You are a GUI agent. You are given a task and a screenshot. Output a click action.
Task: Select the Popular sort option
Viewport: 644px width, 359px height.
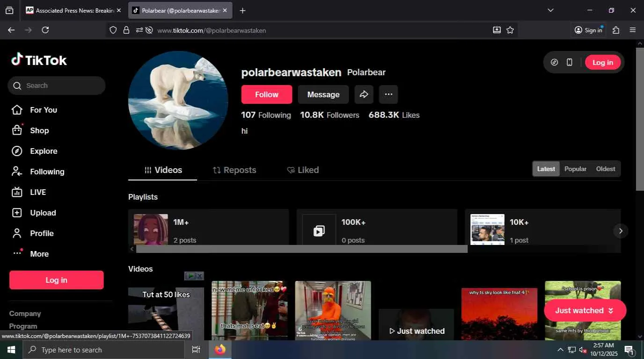point(575,169)
